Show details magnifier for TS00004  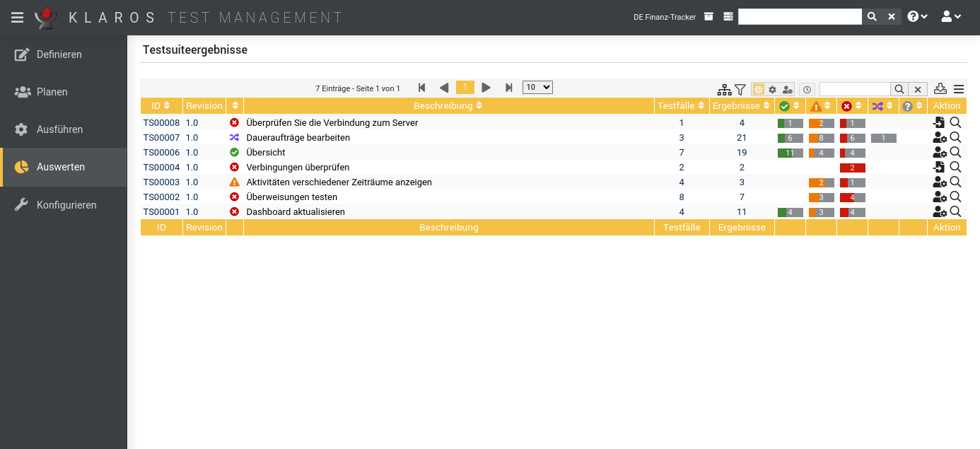click(955, 167)
